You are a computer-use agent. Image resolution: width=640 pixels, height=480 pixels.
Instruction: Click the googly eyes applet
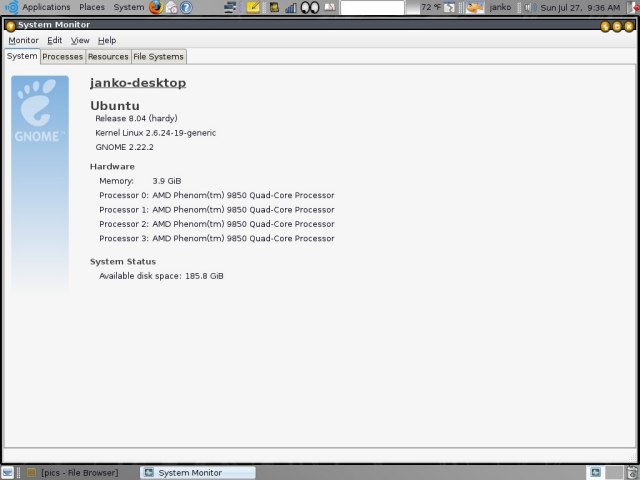(310, 7)
